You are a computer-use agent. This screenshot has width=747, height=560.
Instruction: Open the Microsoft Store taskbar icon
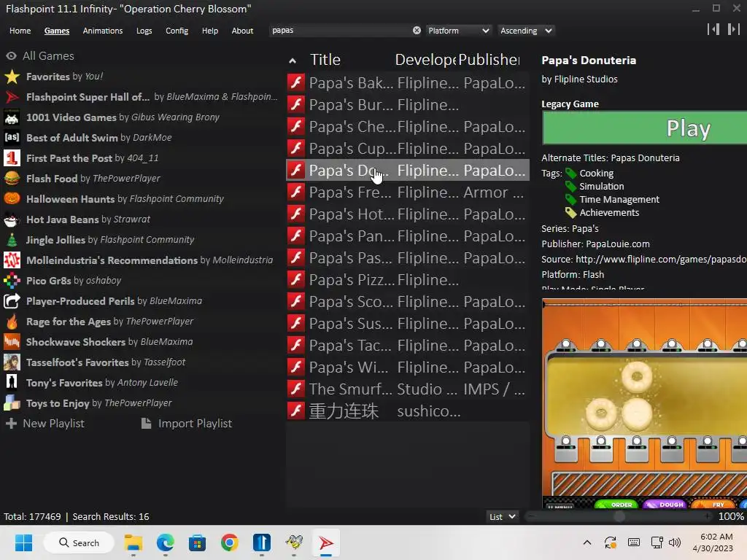click(197, 542)
